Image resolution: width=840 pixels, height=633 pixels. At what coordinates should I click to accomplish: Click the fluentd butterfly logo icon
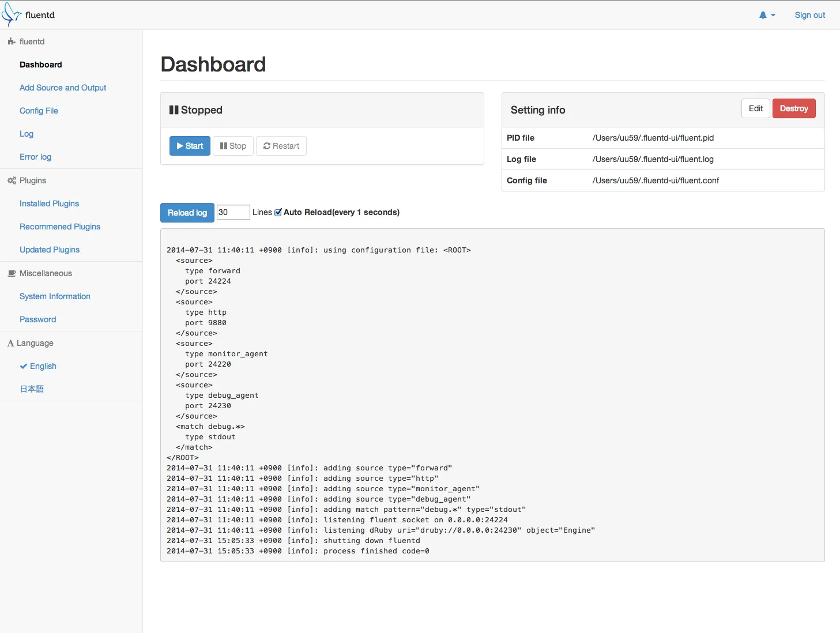pyautogui.click(x=10, y=14)
